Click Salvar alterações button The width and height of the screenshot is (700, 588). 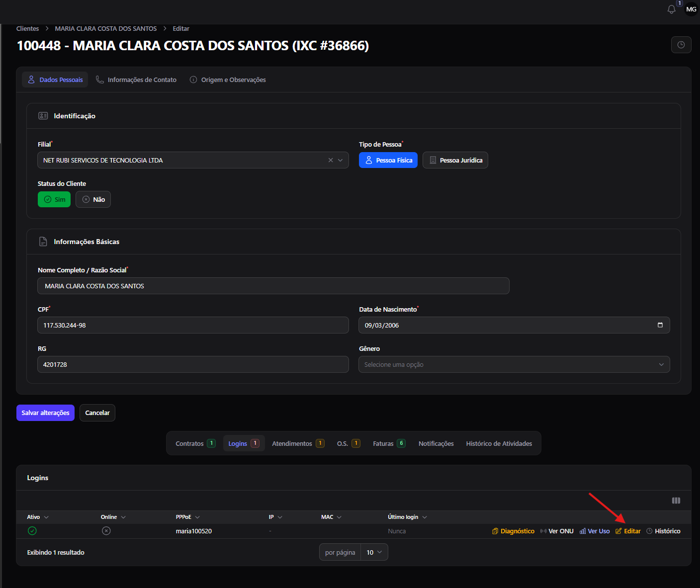pos(45,413)
